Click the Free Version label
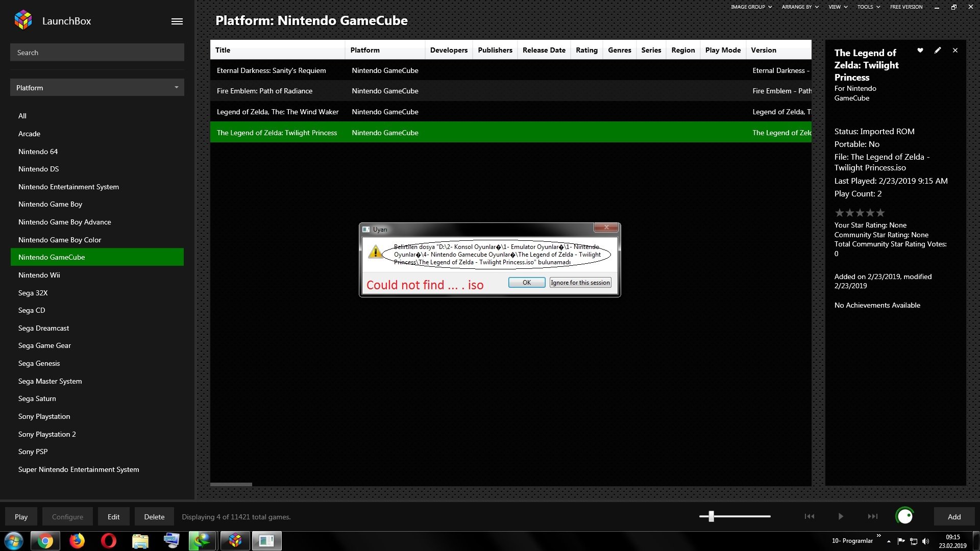The width and height of the screenshot is (980, 551). pyautogui.click(x=906, y=7)
